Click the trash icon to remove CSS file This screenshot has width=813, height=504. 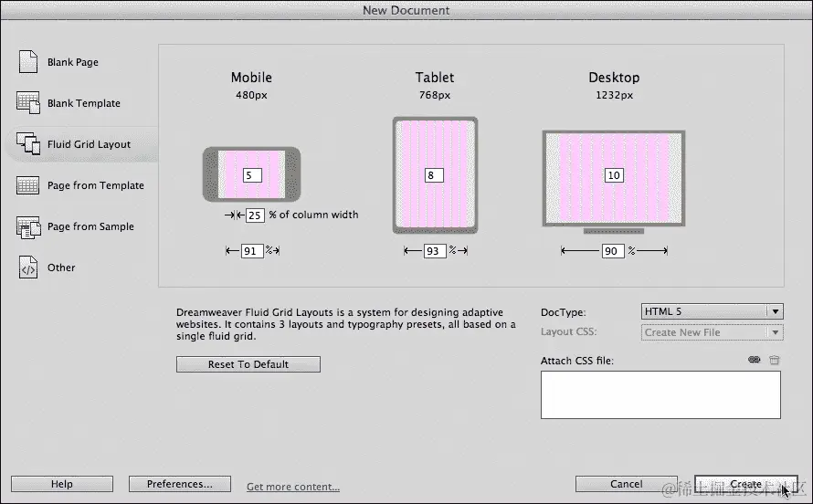coord(774,360)
